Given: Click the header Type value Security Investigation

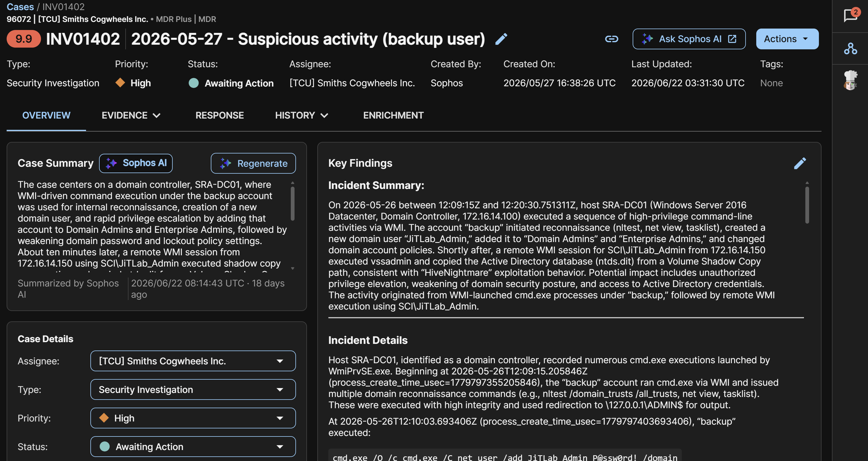Looking at the screenshot, I should [x=53, y=83].
